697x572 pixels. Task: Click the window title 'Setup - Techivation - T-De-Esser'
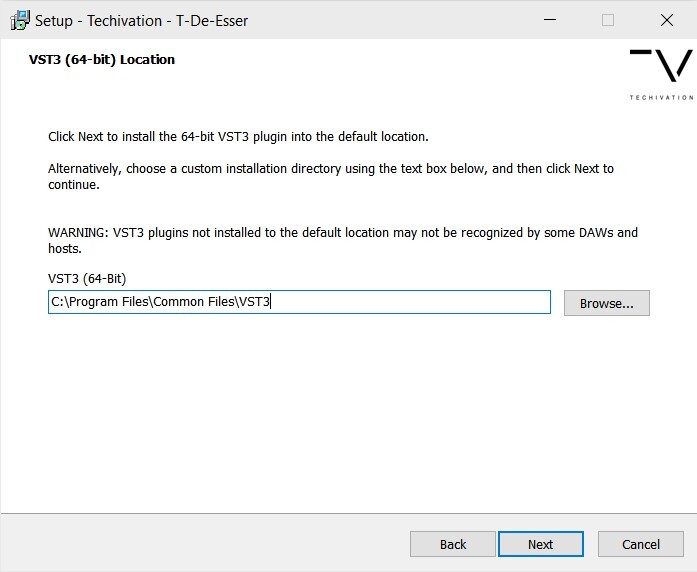(x=142, y=20)
